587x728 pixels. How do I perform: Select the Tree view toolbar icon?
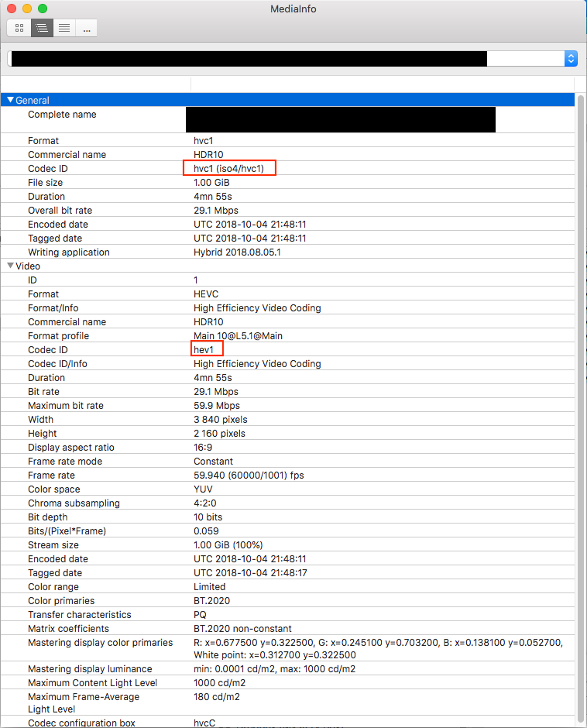pos(42,28)
